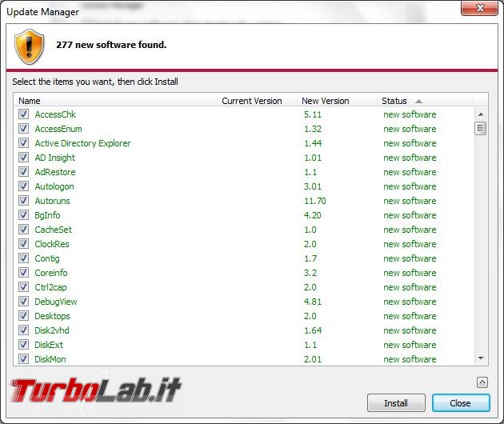The height and width of the screenshot is (424, 504).
Task: Select the DiskExt entry name
Action: [x=49, y=345]
